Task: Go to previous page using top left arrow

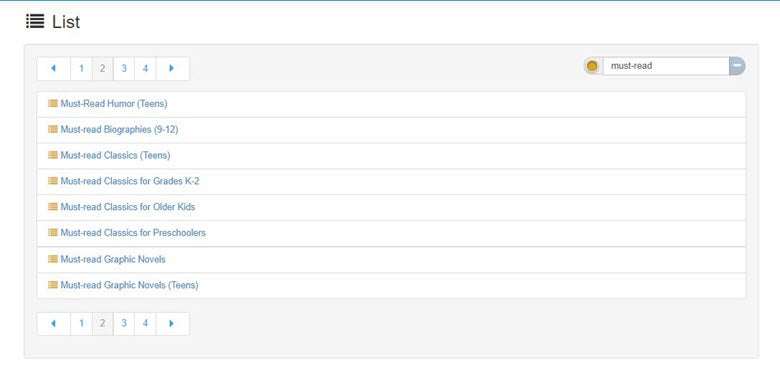Action: 54,69
